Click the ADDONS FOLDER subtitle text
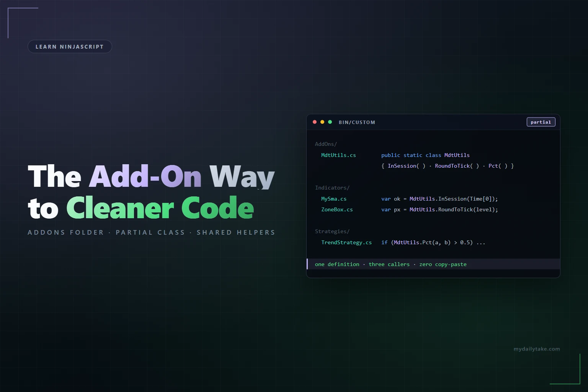 pos(66,232)
